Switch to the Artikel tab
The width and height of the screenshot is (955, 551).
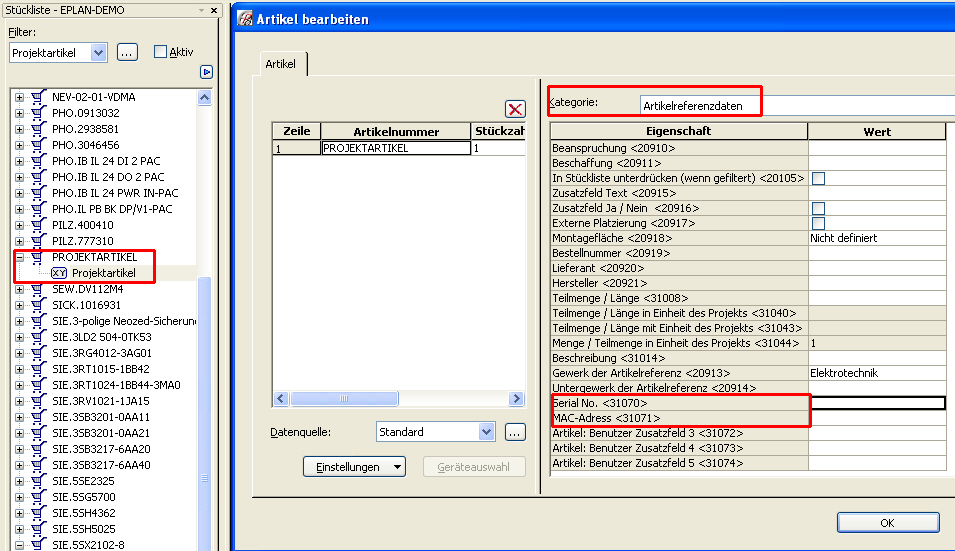[281, 64]
